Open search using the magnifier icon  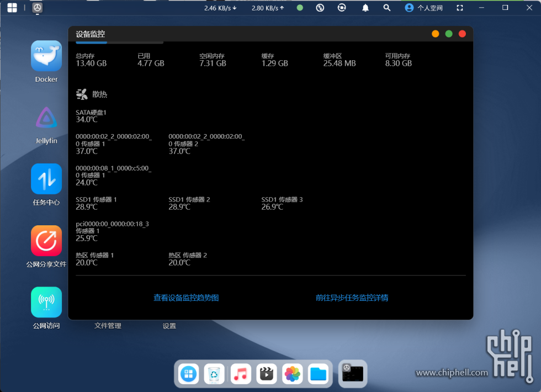coord(386,8)
